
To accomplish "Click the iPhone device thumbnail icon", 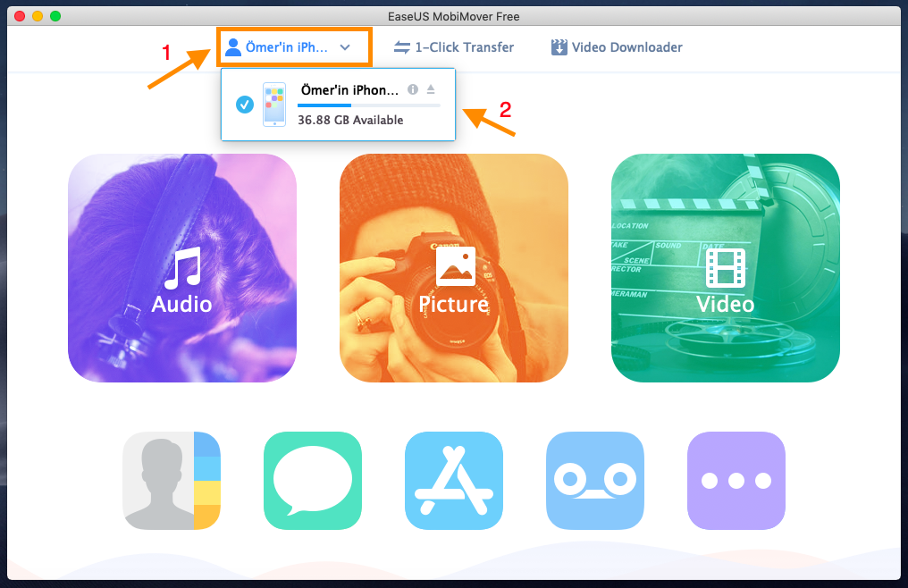I will pos(274,105).
